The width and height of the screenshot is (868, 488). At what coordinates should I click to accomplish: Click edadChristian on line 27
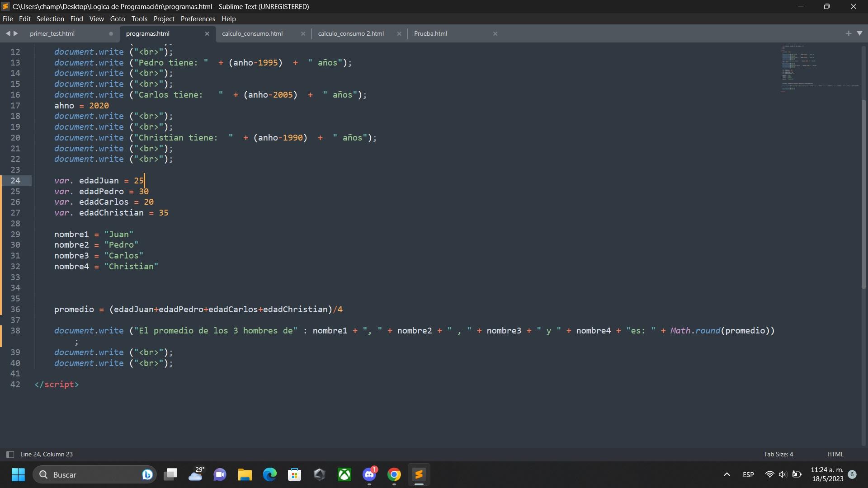111,212
